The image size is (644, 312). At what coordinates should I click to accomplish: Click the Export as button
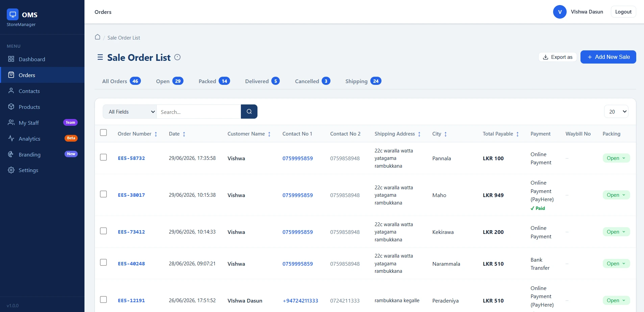pos(558,57)
